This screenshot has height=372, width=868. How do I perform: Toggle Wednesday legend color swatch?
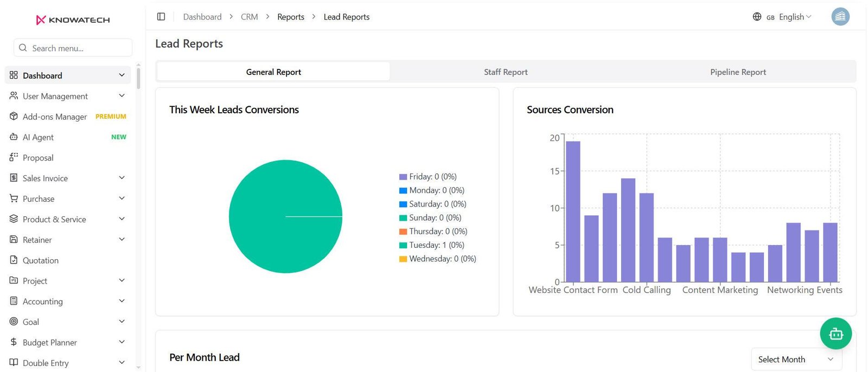tap(403, 259)
